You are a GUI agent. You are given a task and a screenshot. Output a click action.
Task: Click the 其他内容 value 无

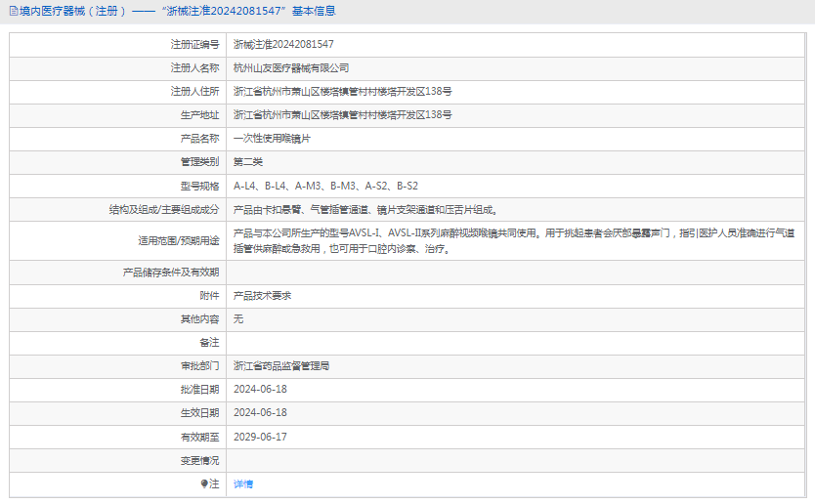tap(238, 319)
